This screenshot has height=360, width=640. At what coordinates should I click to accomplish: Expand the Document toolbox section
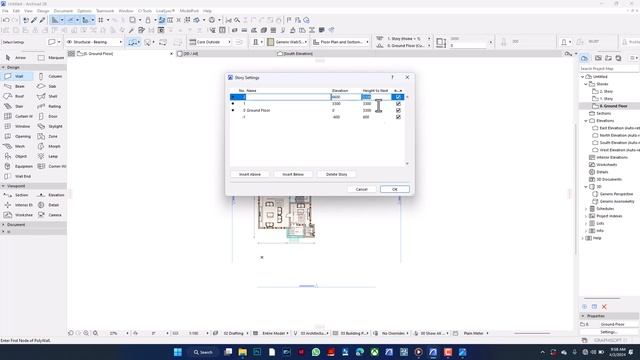(x=3, y=225)
